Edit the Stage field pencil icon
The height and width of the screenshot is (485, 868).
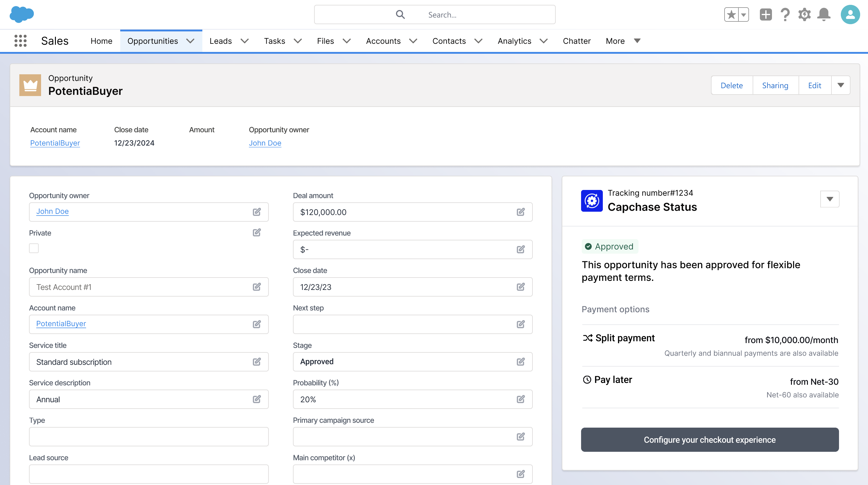coord(521,362)
